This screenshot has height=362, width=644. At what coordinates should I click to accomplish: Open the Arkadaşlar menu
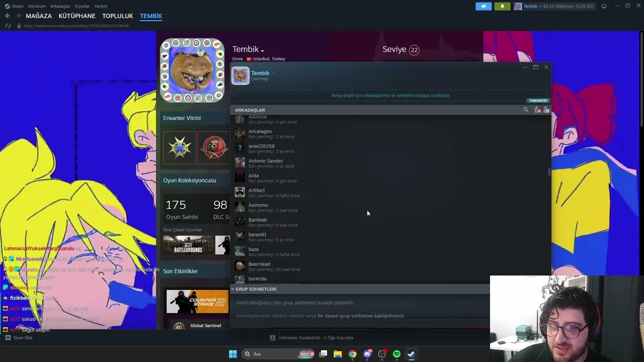(60, 6)
